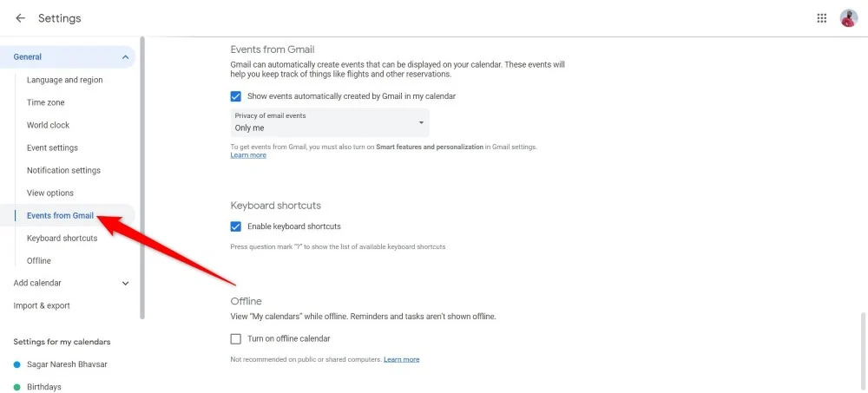Click the back arrow beside Settings

click(20, 18)
